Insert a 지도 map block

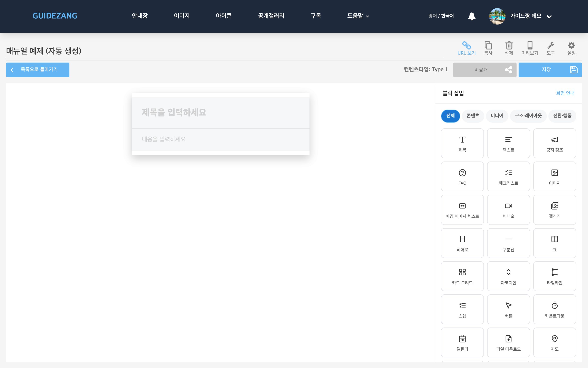point(555,342)
